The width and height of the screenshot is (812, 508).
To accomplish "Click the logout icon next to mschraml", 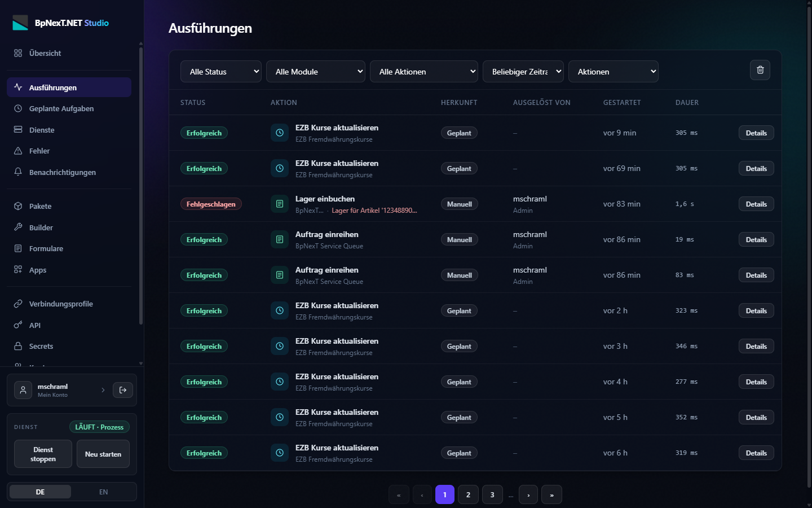I will point(123,390).
